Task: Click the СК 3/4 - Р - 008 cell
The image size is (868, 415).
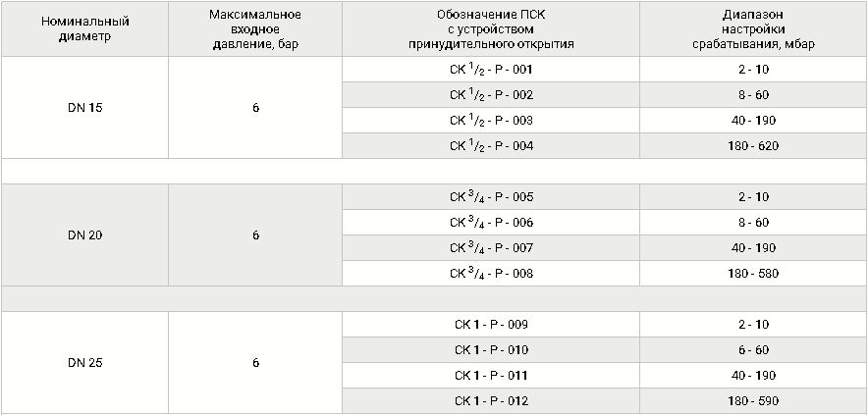Action: [x=491, y=274]
